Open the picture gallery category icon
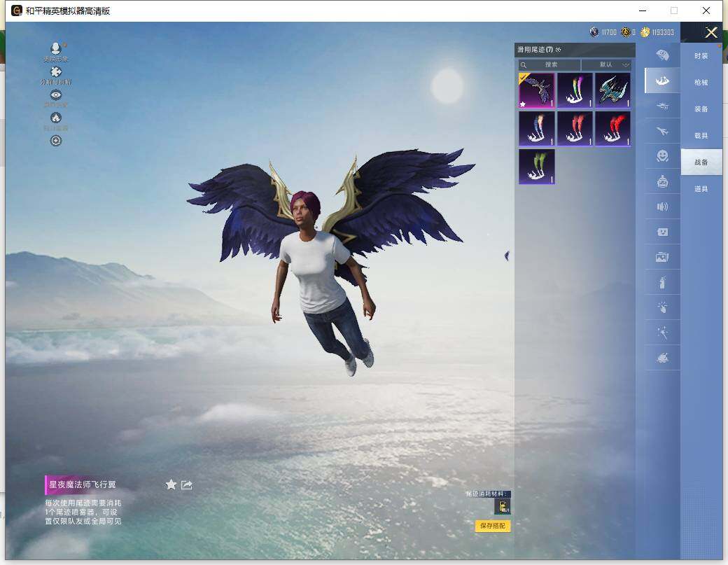This screenshot has height=565, width=728. pos(662,257)
